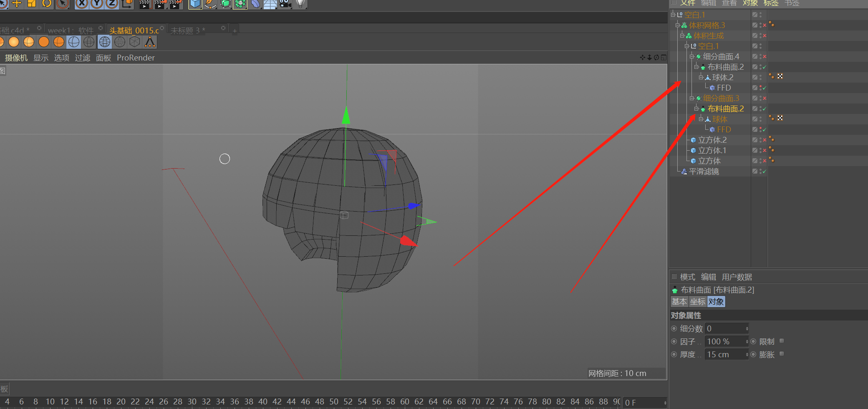Enable the 体积网格.3 object red X toggle
Image resolution: width=868 pixels, height=409 pixels.
click(x=765, y=25)
